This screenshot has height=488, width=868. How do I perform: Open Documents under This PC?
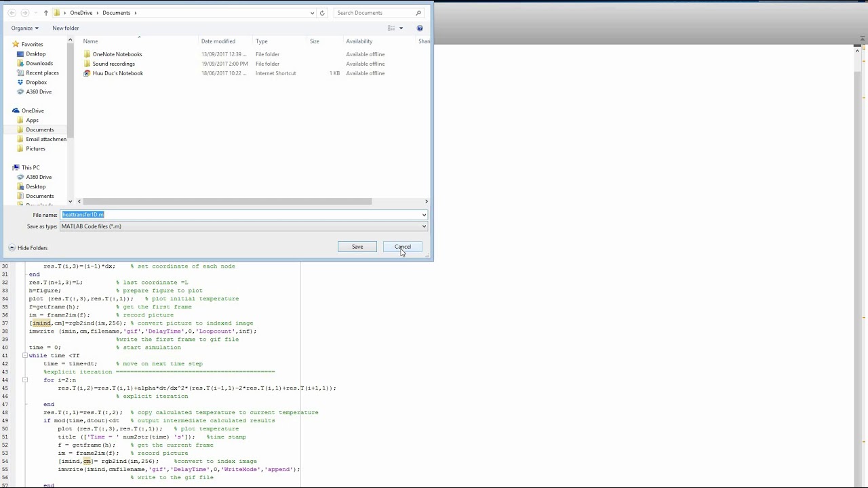(40, 196)
